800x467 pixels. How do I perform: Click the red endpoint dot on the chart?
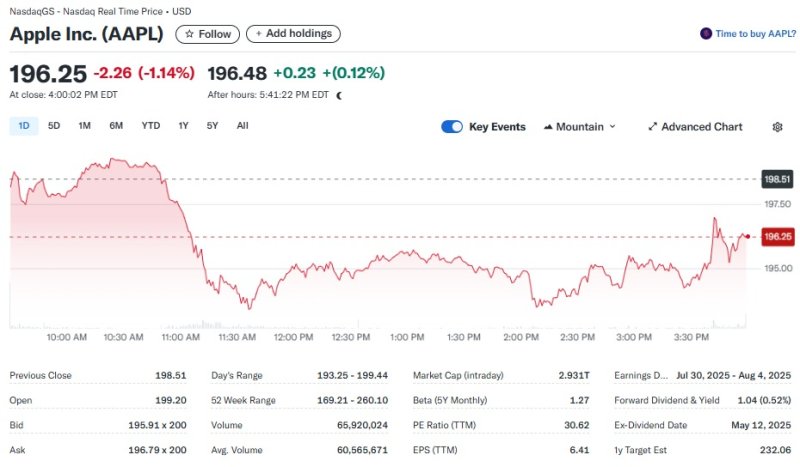tap(747, 236)
